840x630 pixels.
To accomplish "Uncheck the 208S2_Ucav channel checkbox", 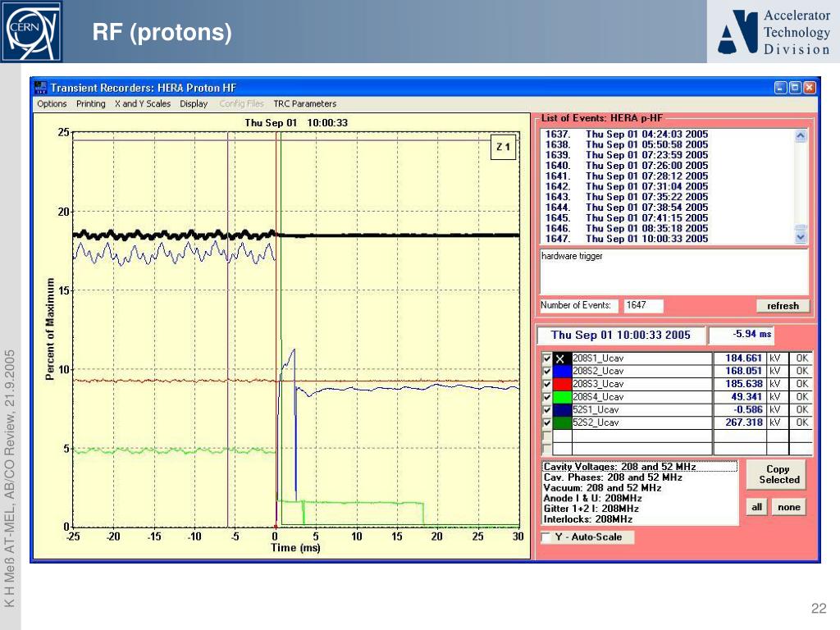I will (547, 372).
